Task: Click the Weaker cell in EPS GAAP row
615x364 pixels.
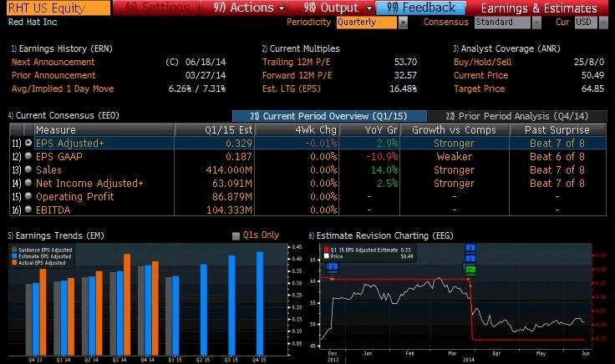Action: [x=455, y=157]
